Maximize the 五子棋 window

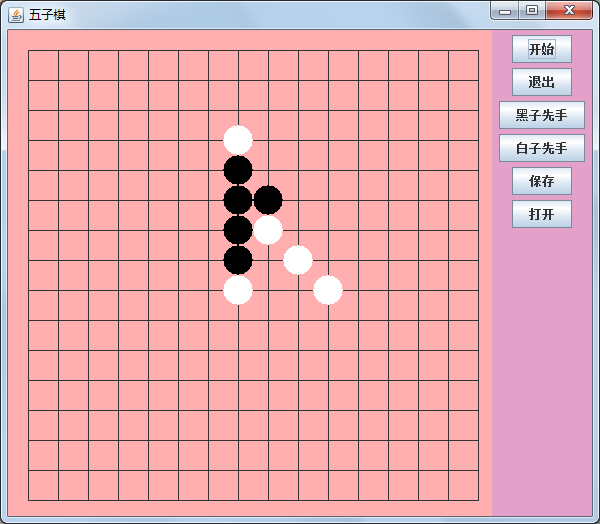point(532,10)
